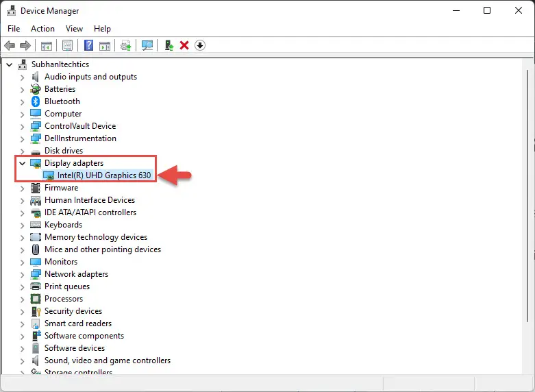The image size is (535, 392).
Task: Select the Software devices entry
Action: (75, 348)
